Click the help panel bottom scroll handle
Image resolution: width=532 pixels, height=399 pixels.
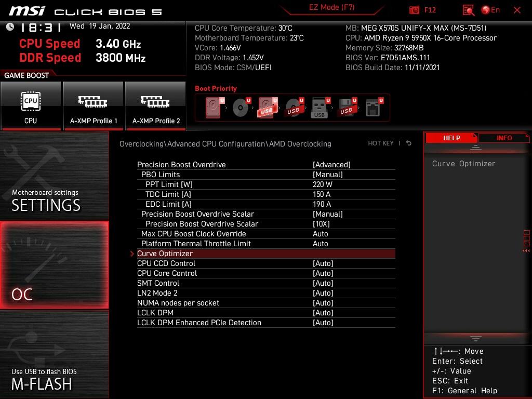[476, 338]
